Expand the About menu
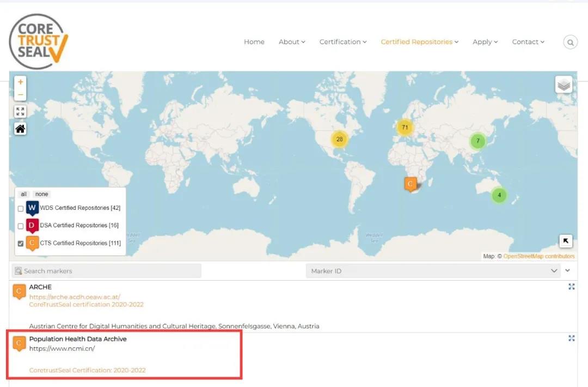The image size is (588, 387). pyautogui.click(x=291, y=42)
